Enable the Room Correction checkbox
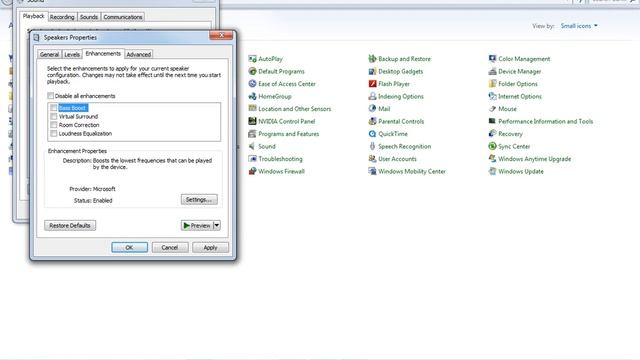 click(53, 125)
